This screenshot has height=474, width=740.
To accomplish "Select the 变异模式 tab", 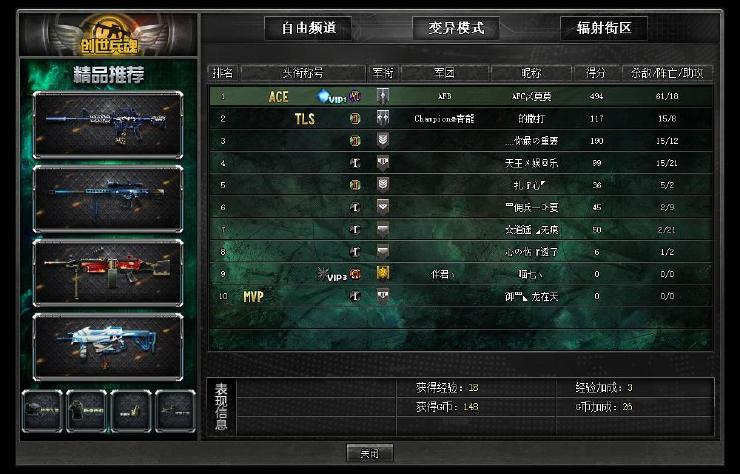I will click(x=456, y=28).
